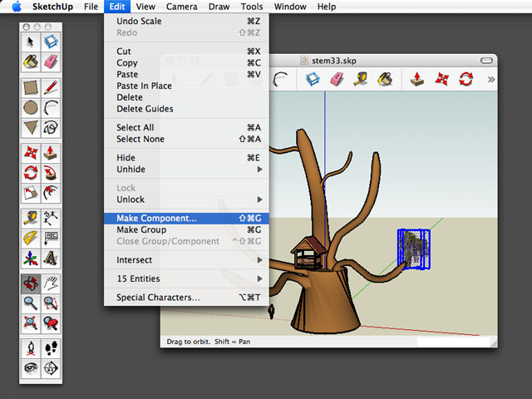
Task: Choose Make Component… from Edit menu
Action: coord(186,218)
